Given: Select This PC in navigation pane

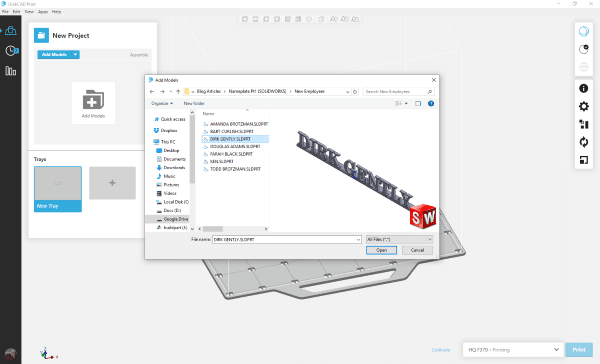Looking at the screenshot, I should 164,142.
